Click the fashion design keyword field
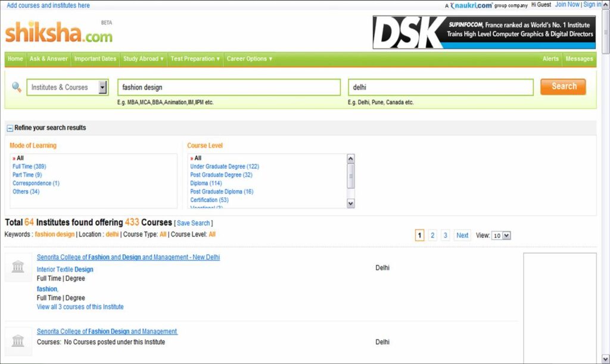Viewport: 610px width, 364px height. [x=229, y=87]
